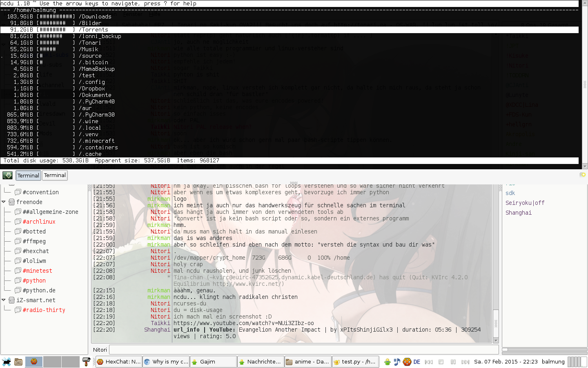This screenshot has height=368, width=588.
Task: Select the first Terminal tab
Action: (28, 175)
